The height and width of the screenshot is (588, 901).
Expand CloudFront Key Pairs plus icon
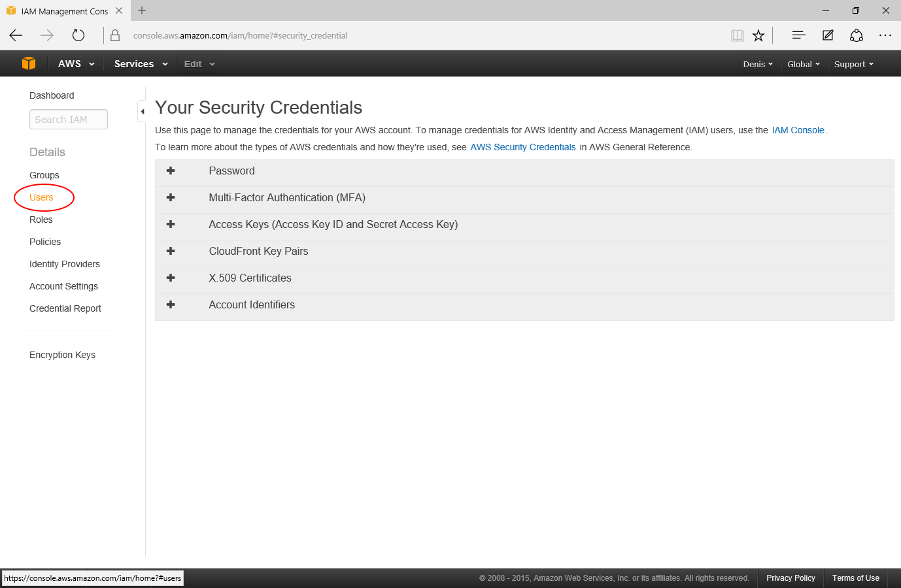point(171,251)
